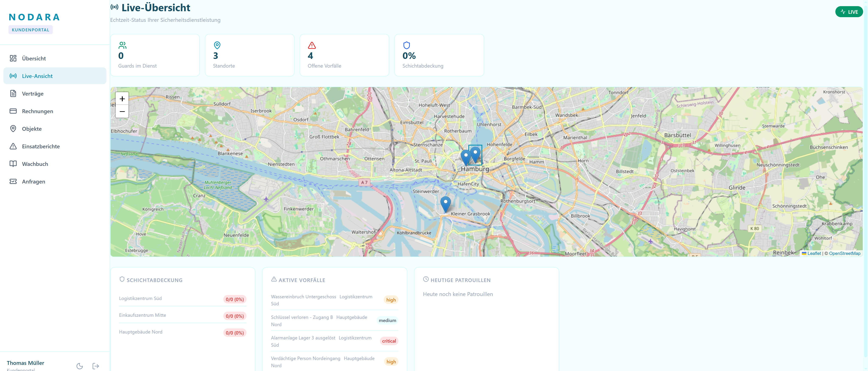Click the Standorte location pin icon
Screen dimensions: 868x371
click(217, 45)
